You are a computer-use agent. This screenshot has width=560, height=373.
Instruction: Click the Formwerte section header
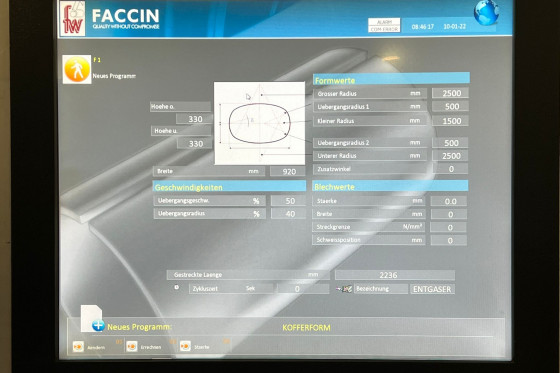click(x=391, y=79)
